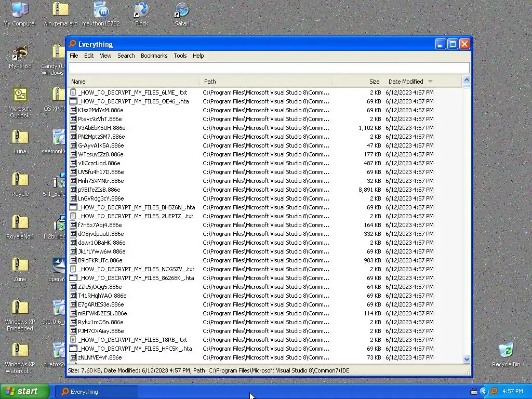Select file name p9BIfeZIsB.886e
This screenshot has width=532, height=399.
point(99,190)
